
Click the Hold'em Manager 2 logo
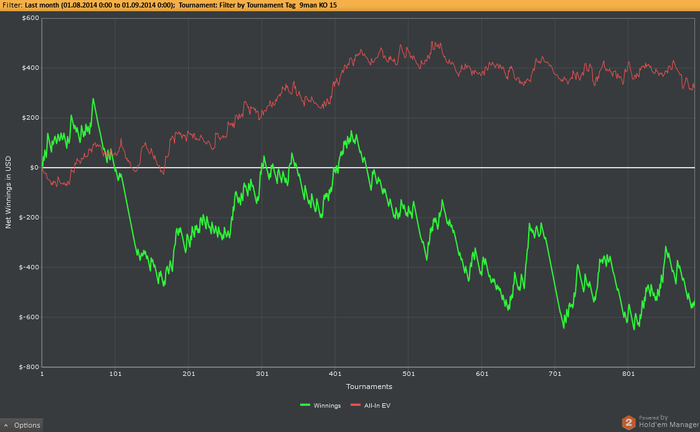(628, 422)
